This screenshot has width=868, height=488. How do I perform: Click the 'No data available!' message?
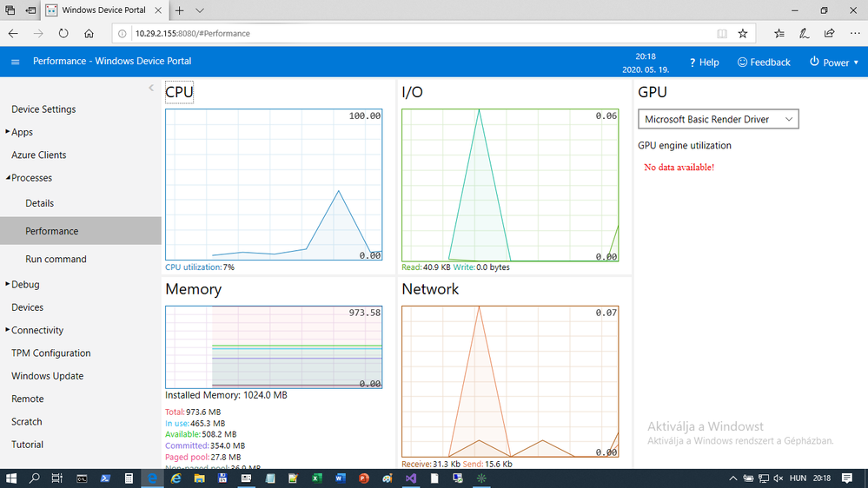click(x=679, y=167)
